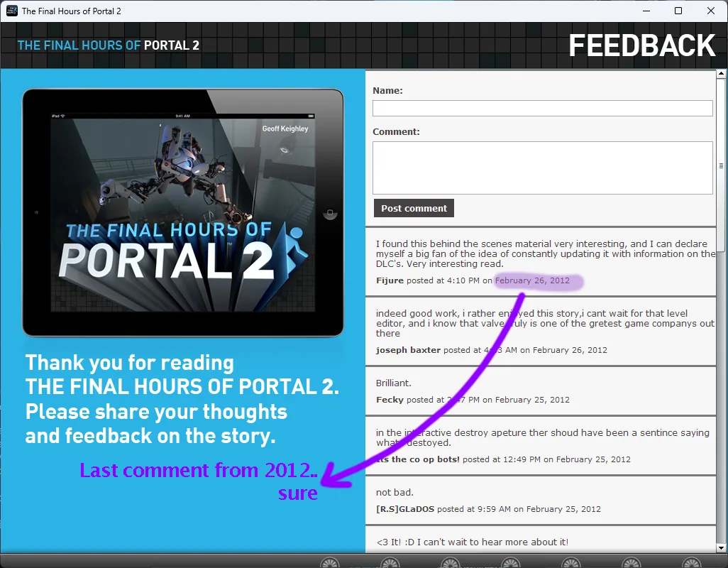Click the 'Thank you for reading' message

tap(182, 400)
